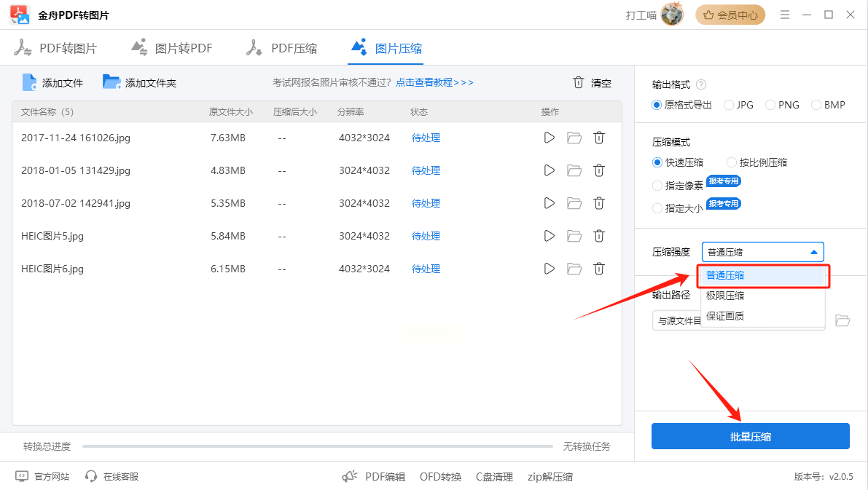This screenshot has height=490, width=868.
Task: Start compression for 2017-11-24 161026.jpg
Action: pos(550,138)
